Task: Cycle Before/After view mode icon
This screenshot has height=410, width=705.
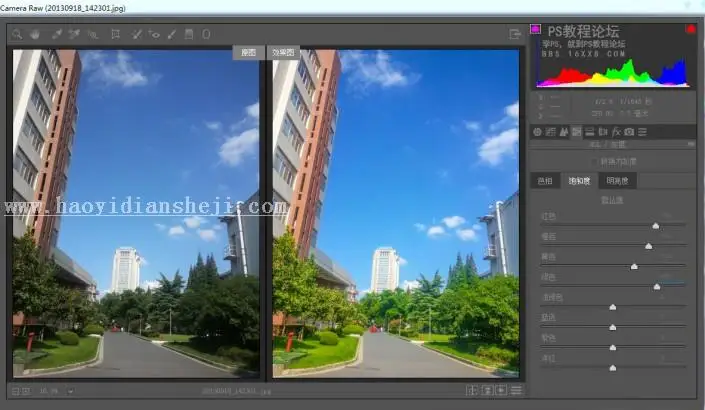Action: pos(472,390)
